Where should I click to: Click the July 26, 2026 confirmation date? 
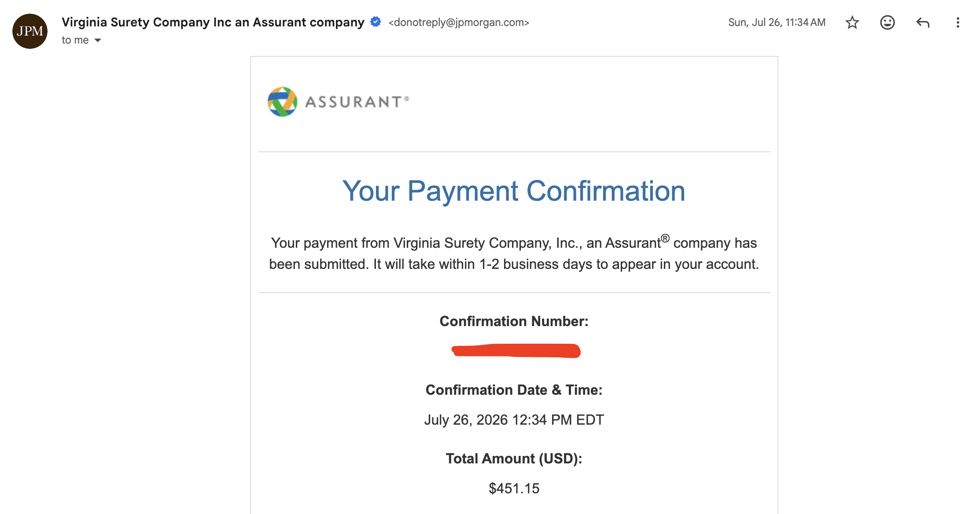point(514,420)
